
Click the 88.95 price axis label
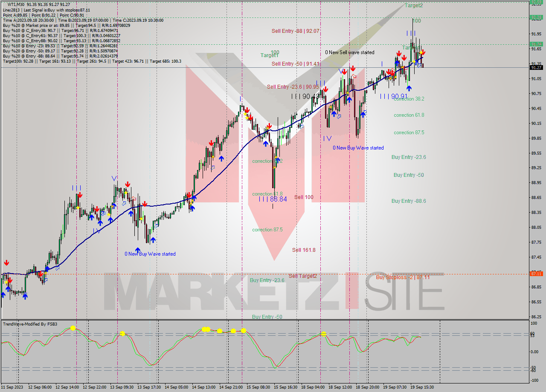[x=537, y=182]
